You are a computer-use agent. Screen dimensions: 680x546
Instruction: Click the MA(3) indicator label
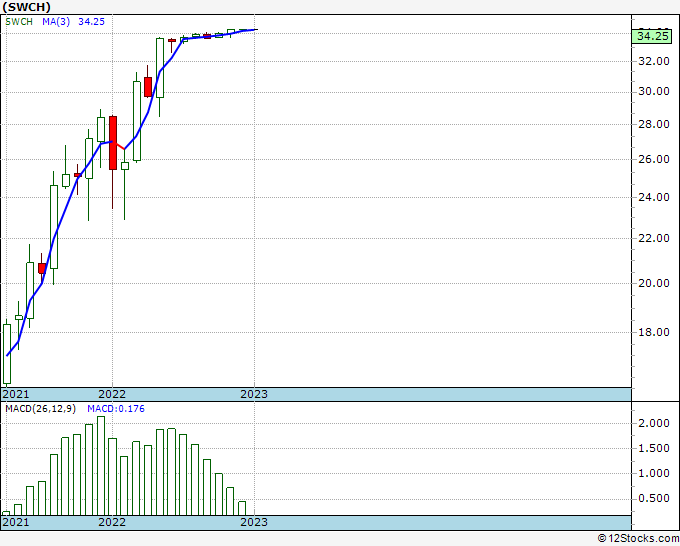tap(56, 22)
